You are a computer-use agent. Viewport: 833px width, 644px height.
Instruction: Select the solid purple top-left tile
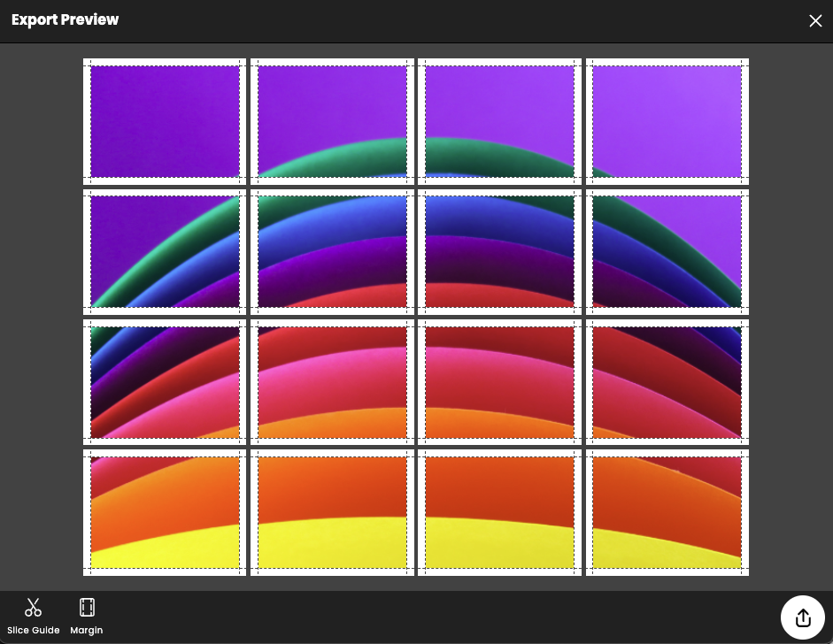164,121
